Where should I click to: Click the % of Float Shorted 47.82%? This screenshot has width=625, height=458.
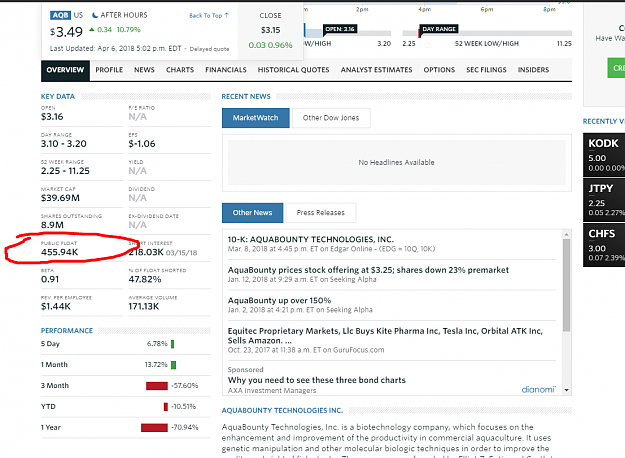(145, 279)
